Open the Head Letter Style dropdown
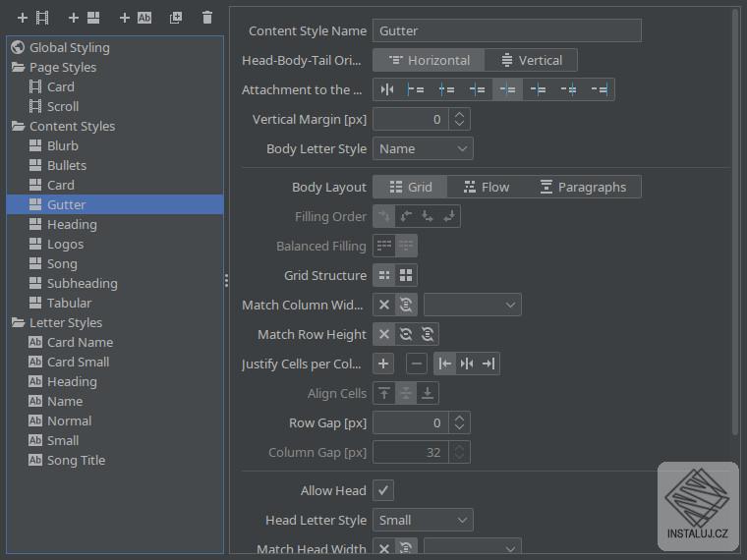The image size is (747, 560). point(423,520)
